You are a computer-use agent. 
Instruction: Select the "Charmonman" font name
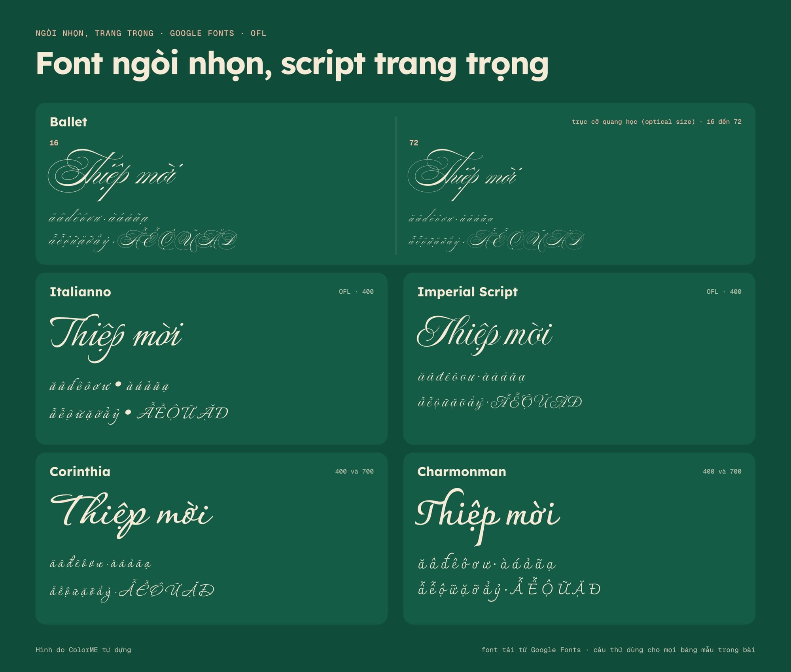tap(462, 472)
